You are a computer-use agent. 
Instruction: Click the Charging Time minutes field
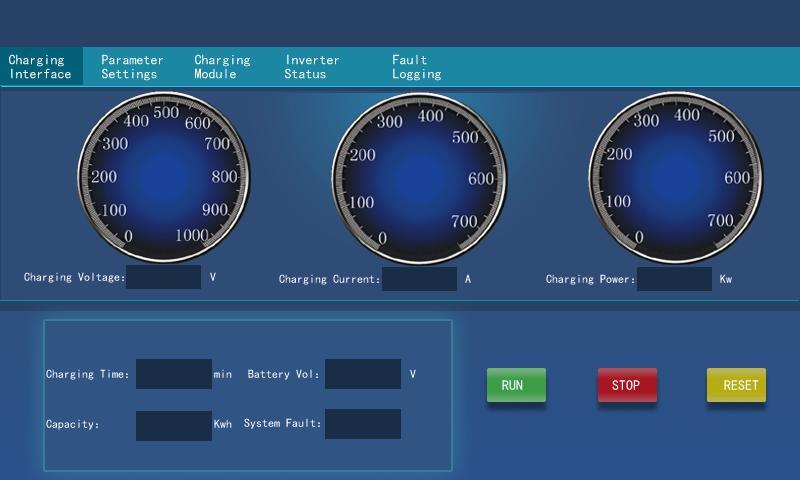tap(173, 374)
